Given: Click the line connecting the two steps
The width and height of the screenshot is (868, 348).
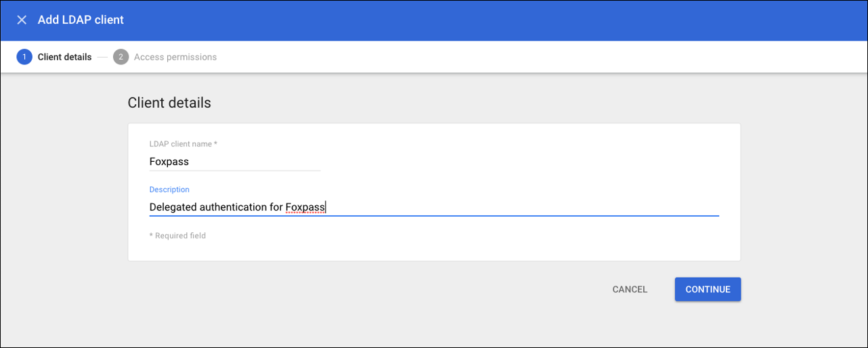Looking at the screenshot, I should click(102, 57).
